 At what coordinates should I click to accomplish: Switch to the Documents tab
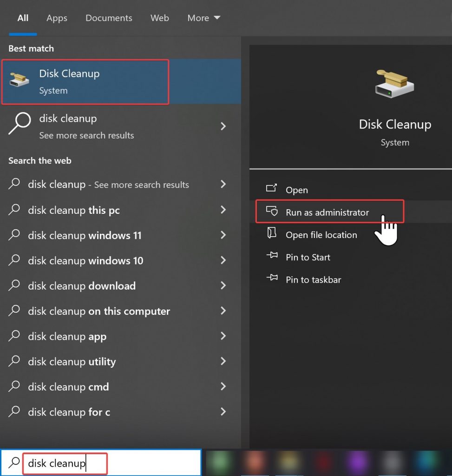(x=109, y=18)
